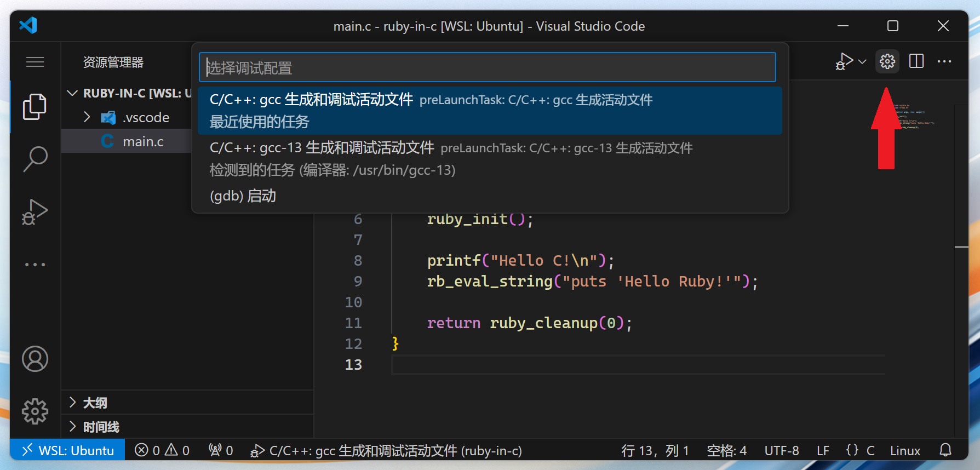
Task: Open the hamburger application menu
Action: pos(35,62)
